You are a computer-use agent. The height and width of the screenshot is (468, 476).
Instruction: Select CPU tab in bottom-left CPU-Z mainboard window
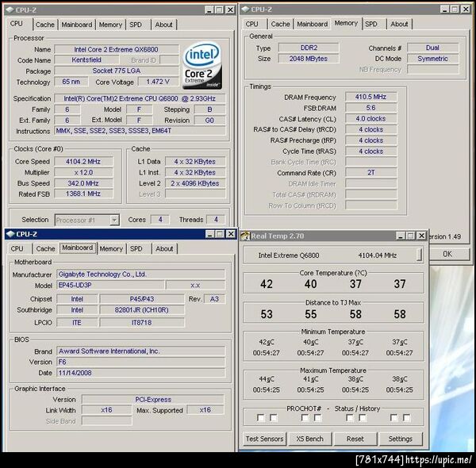point(17,248)
